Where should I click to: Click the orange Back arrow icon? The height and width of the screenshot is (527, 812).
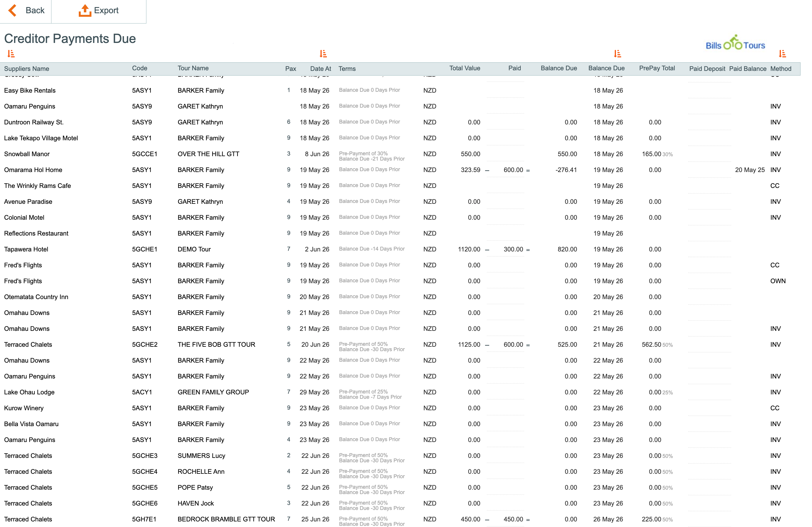tap(13, 11)
